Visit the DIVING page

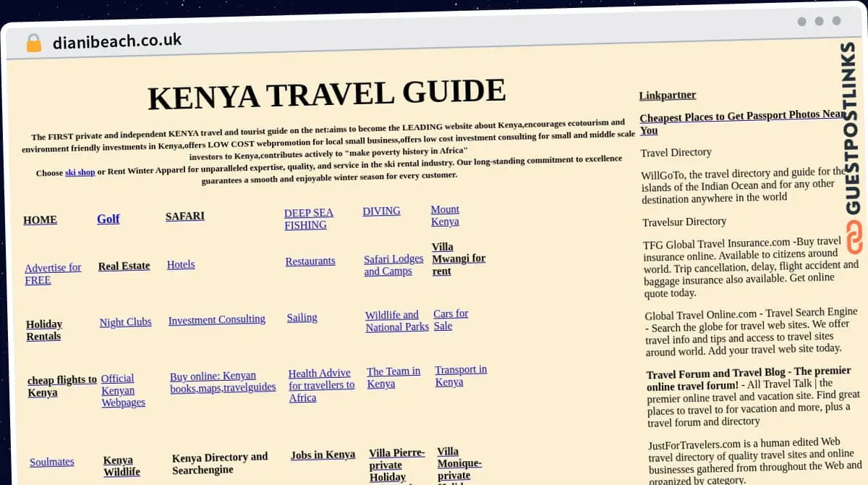(x=381, y=211)
